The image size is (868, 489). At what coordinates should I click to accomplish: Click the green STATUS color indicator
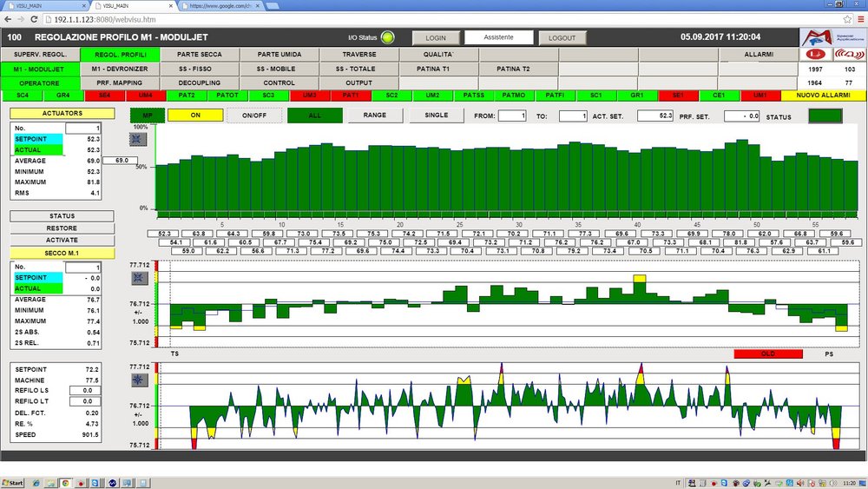[826, 116]
